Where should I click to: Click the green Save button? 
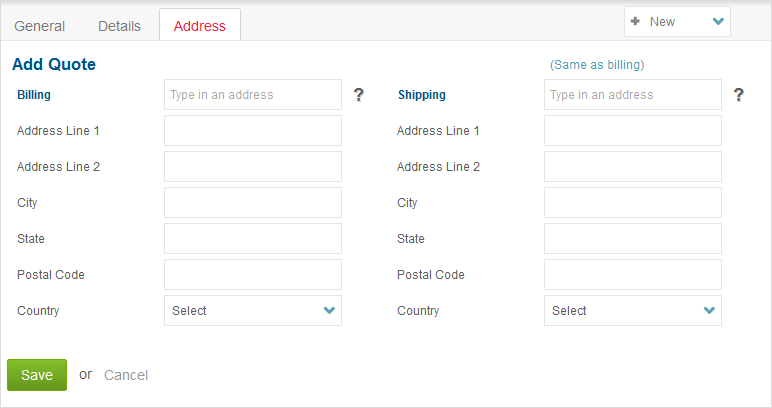tap(37, 375)
